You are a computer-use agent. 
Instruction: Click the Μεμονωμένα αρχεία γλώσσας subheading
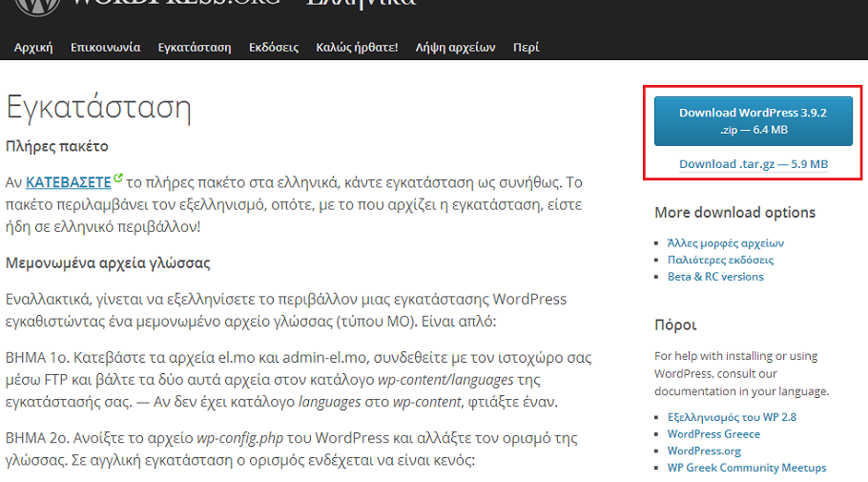pyautogui.click(x=108, y=262)
